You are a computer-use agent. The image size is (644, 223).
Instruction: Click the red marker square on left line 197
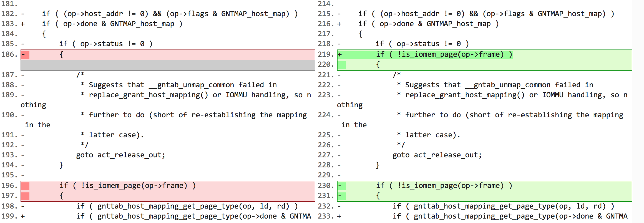tap(25, 196)
